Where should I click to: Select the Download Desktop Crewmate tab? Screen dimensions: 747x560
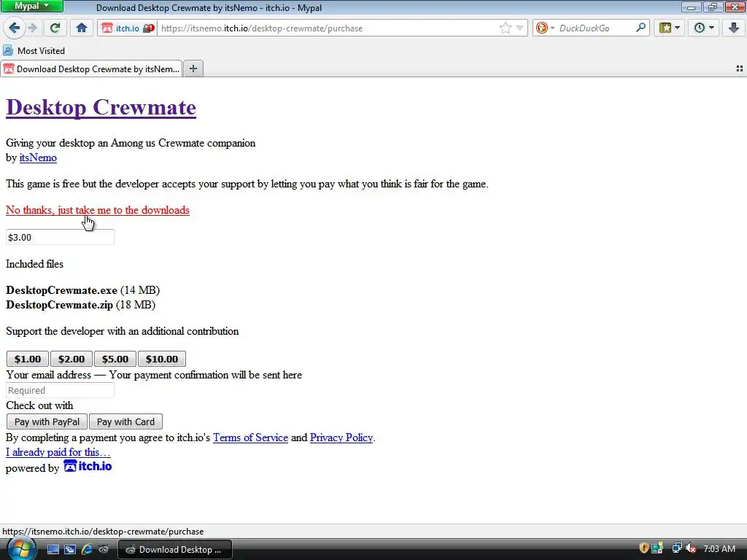[91, 69]
